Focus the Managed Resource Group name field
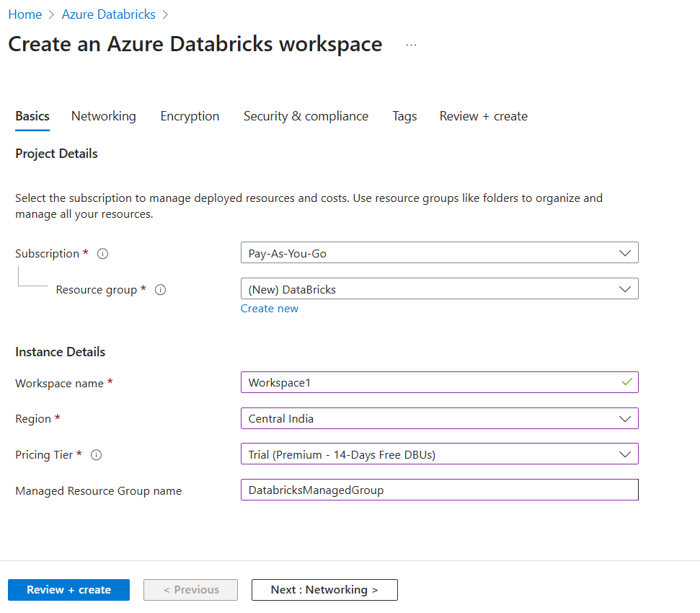The image size is (700, 613). point(439,490)
